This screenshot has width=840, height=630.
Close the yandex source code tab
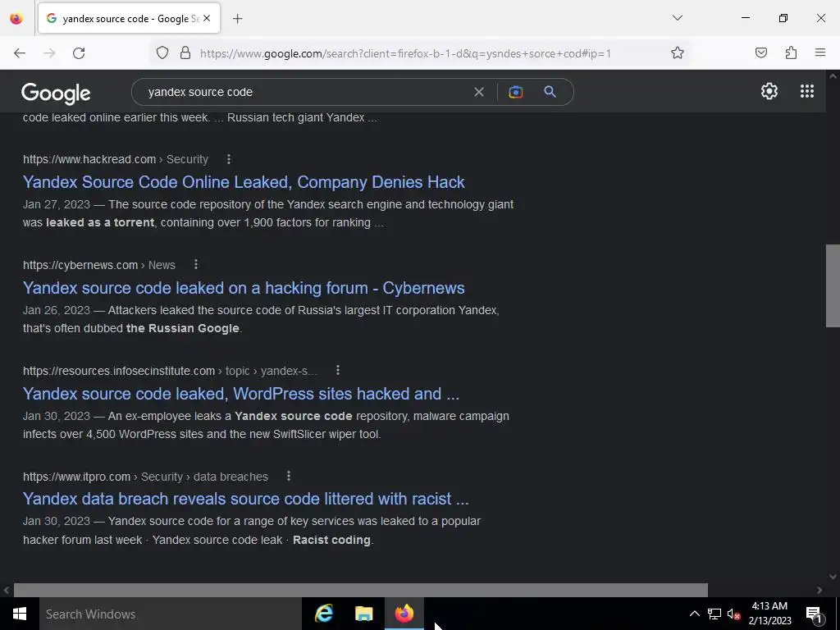pyautogui.click(x=207, y=18)
